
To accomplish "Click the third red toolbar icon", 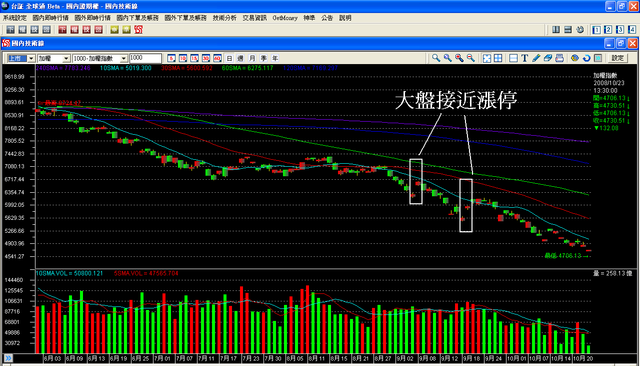I will [x=87, y=30].
